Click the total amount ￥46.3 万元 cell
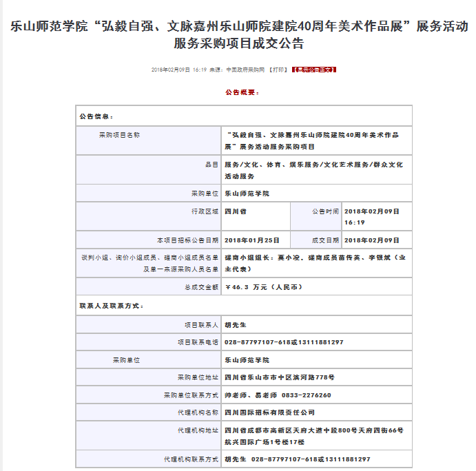The height and width of the screenshot is (471, 476). 260,286
